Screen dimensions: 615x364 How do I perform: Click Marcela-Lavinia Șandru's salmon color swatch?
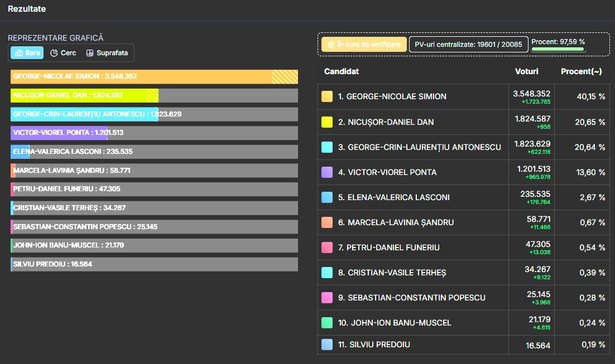326,222
